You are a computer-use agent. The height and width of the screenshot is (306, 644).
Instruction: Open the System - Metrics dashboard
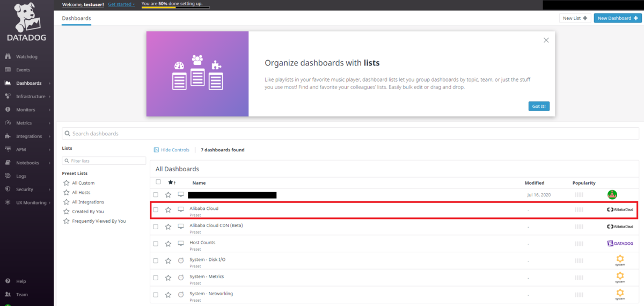pos(207,276)
